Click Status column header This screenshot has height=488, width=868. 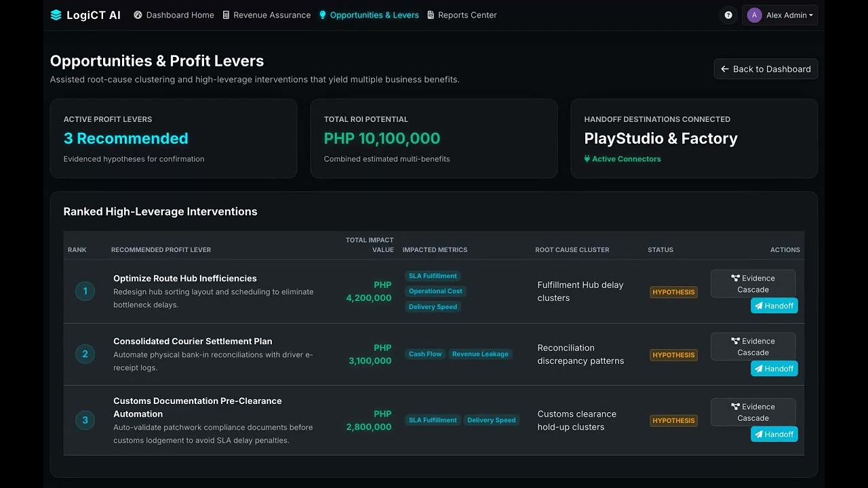click(660, 250)
